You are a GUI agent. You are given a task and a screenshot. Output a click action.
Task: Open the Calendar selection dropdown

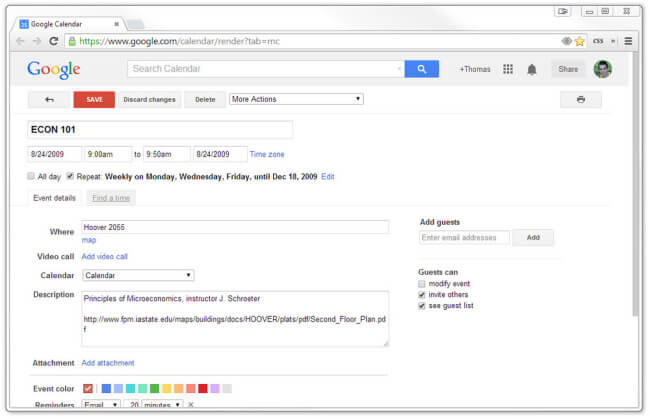(138, 275)
